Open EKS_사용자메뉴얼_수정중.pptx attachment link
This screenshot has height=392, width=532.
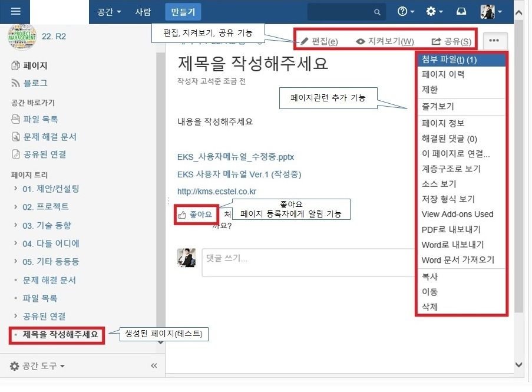point(236,157)
